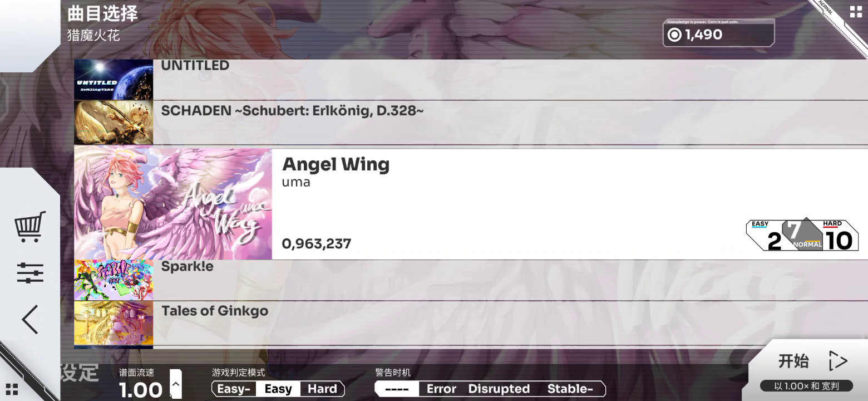
Task: Open the shop cart icon
Action: coord(30,227)
